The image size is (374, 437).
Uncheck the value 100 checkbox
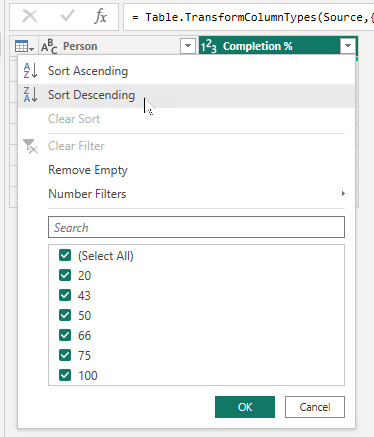(x=65, y=376)
